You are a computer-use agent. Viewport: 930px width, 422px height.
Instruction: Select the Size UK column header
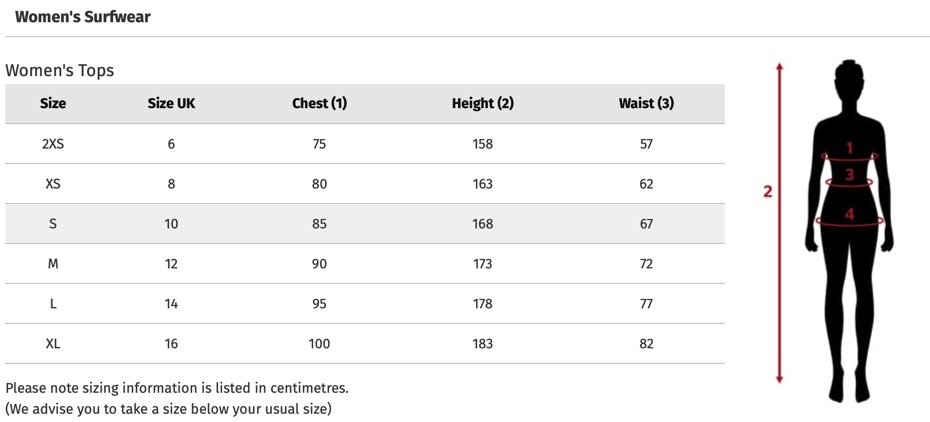(171, 103)
